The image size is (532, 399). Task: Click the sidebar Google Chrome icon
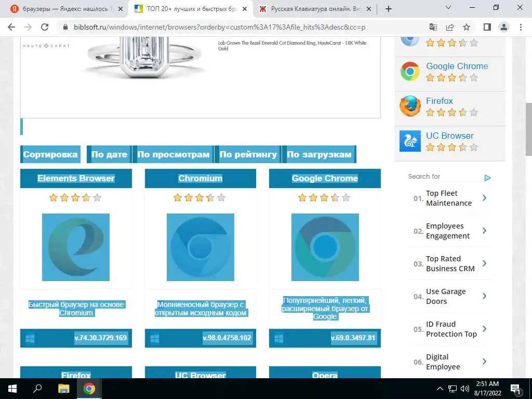(410, 72)
